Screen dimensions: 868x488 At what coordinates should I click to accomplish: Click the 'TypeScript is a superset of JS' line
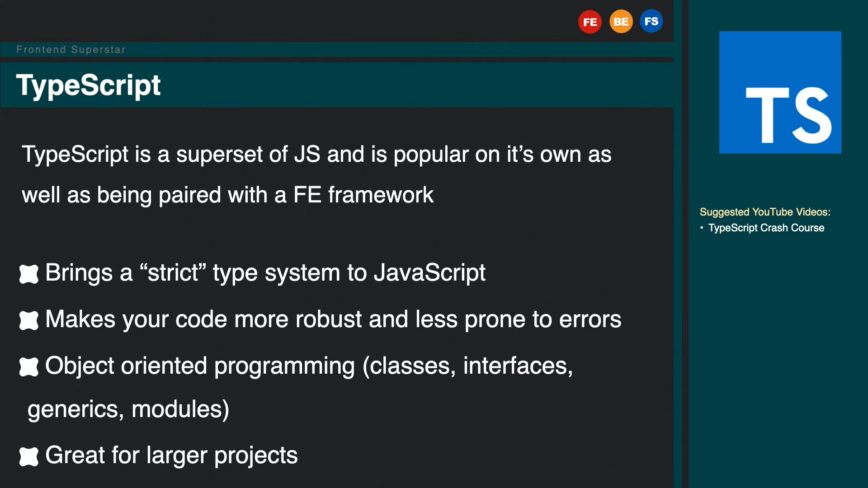(316, 155)
